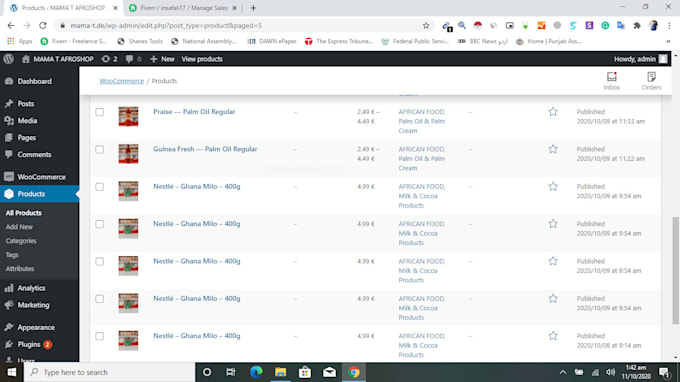Open the Windows Start menu
This screenshot has width=680, height=382.
(12, 372)
